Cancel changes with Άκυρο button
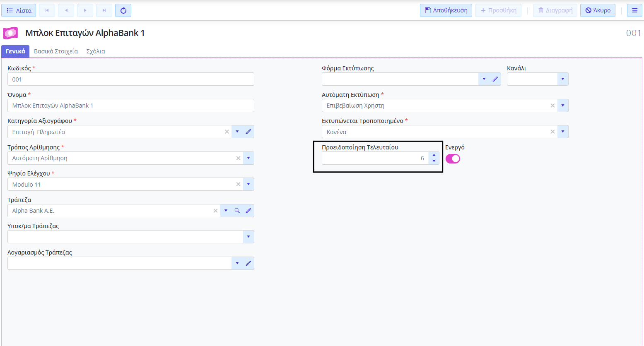Screen dimensions: 644x346 pyautogui.click(x=598, y=10)
